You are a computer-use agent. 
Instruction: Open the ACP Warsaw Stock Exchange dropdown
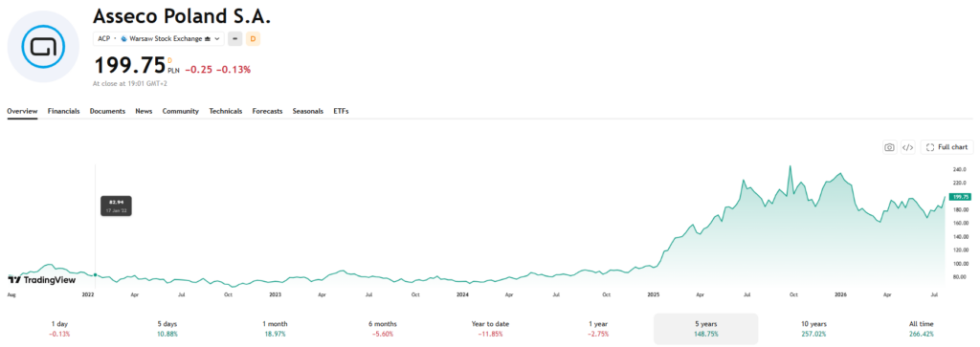[x=159, y=38]
